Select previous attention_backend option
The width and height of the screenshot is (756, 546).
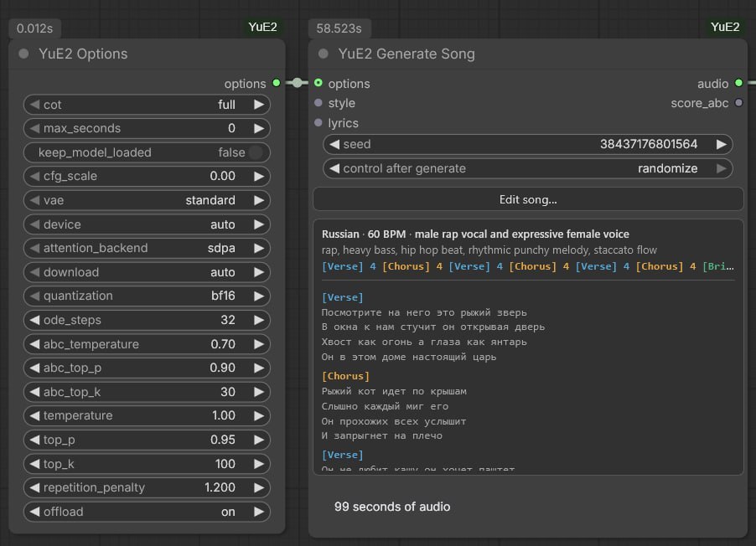coord(34,248)
